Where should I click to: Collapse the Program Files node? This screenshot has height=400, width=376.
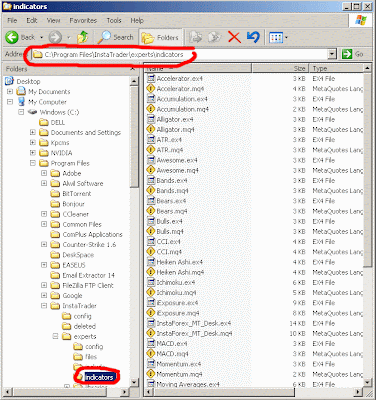pos(33,163)
